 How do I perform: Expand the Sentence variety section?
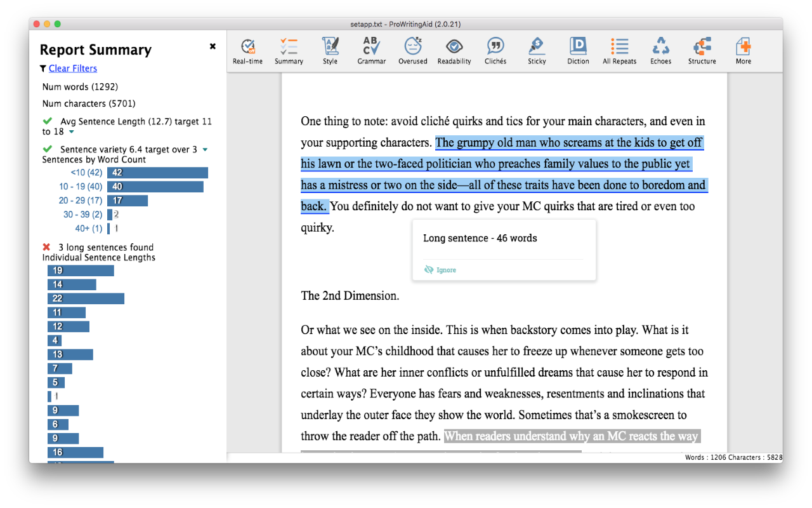(204, 149)
